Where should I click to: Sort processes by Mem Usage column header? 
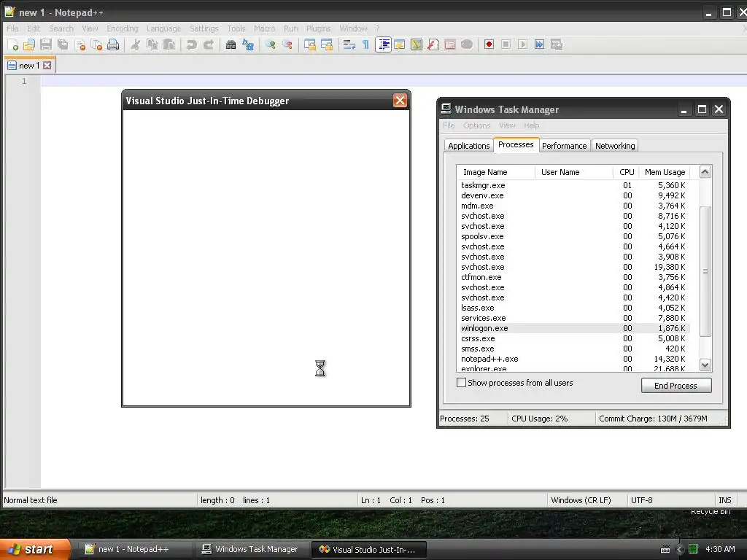click(665, 172)
